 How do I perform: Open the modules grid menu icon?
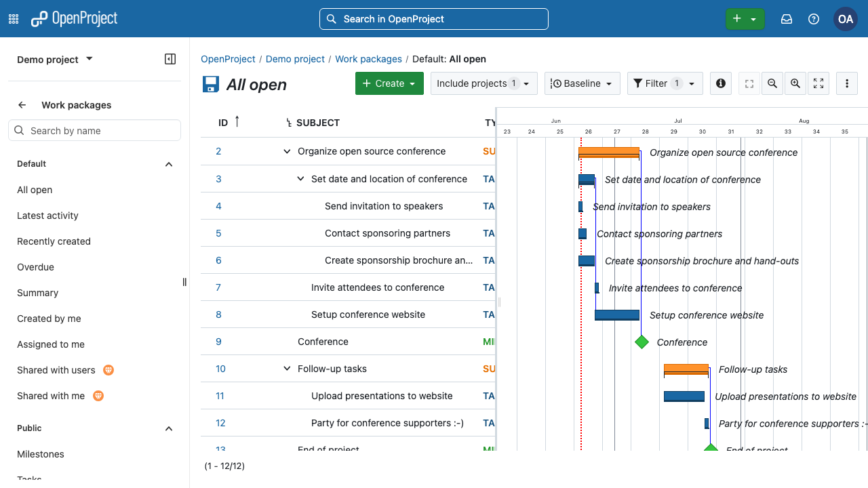pyautogui.click(x=14, y=19)
